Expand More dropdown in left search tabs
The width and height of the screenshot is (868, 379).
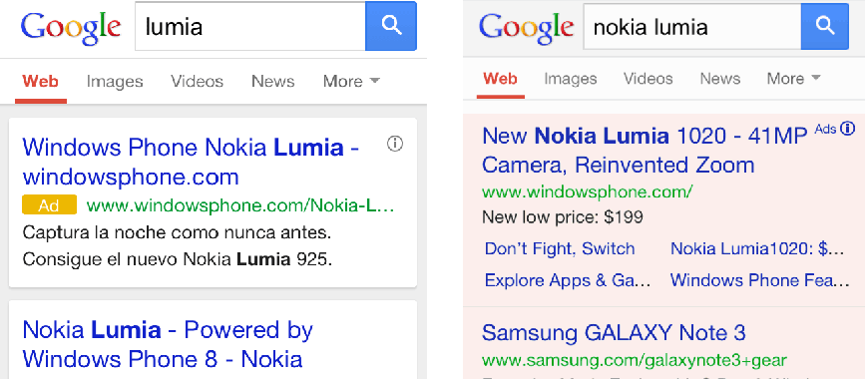click(351, 82)
